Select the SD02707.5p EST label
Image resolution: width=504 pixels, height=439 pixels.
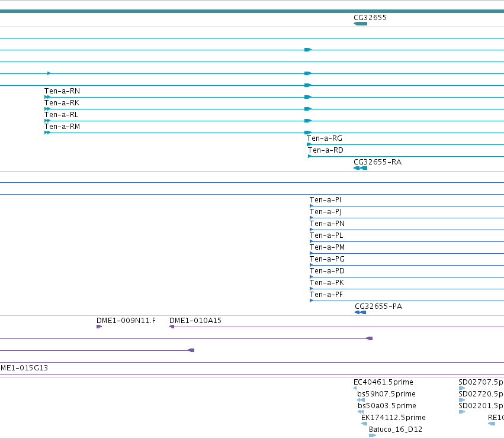point(481,382)
